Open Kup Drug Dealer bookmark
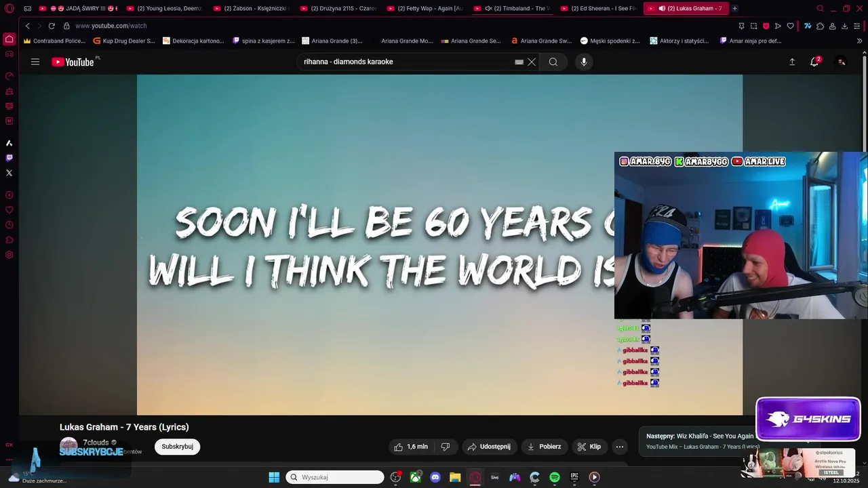868x488 pixels. coord(124,41)
